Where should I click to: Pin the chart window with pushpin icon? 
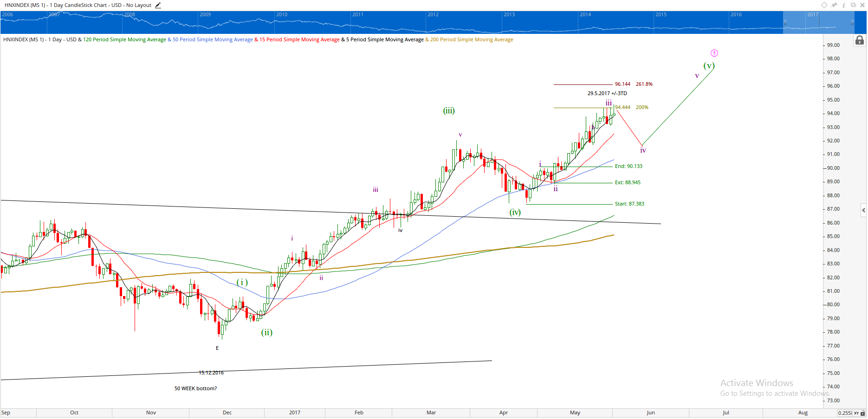(834, 5)
